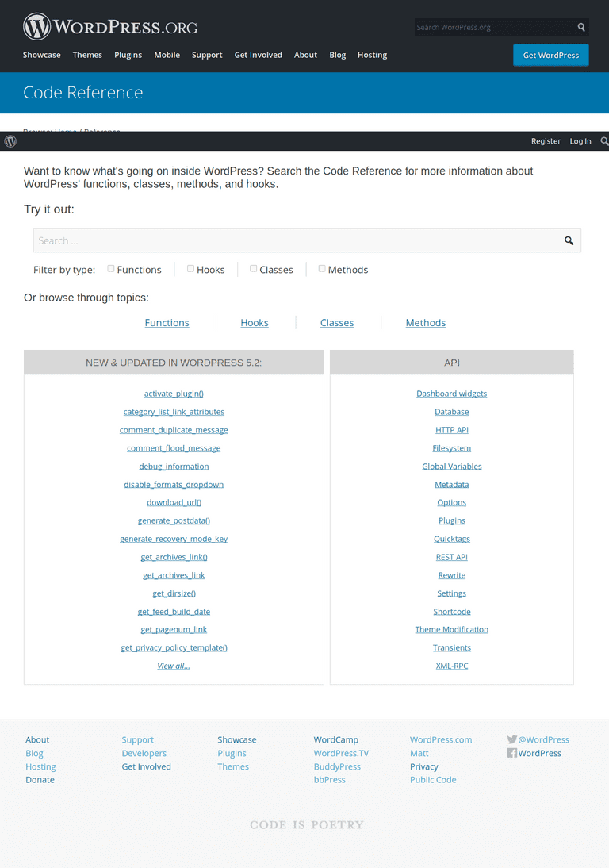Open Blog in the top navigation
609x868 pixels.
click(338, 55)
